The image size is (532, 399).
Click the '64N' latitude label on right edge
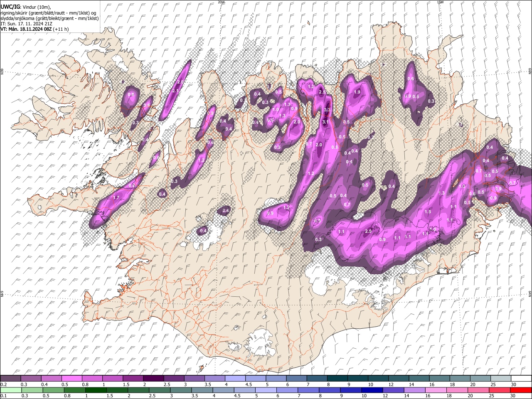[530, 293]
